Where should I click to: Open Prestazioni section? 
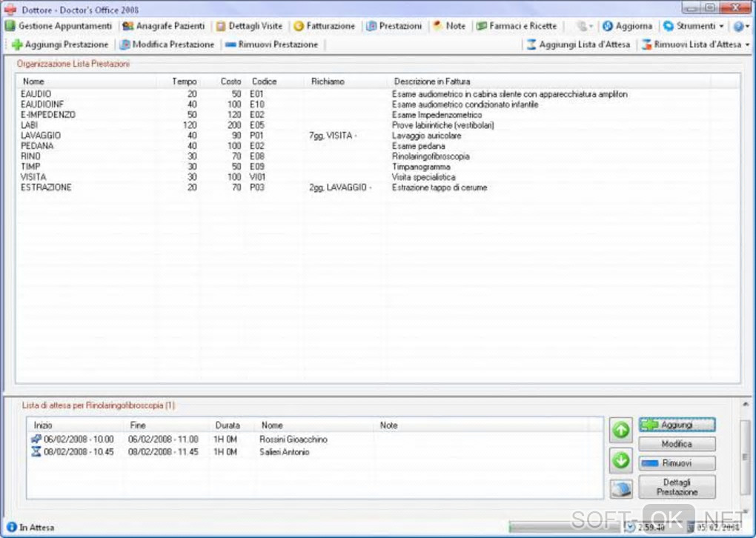pos(394,26)
